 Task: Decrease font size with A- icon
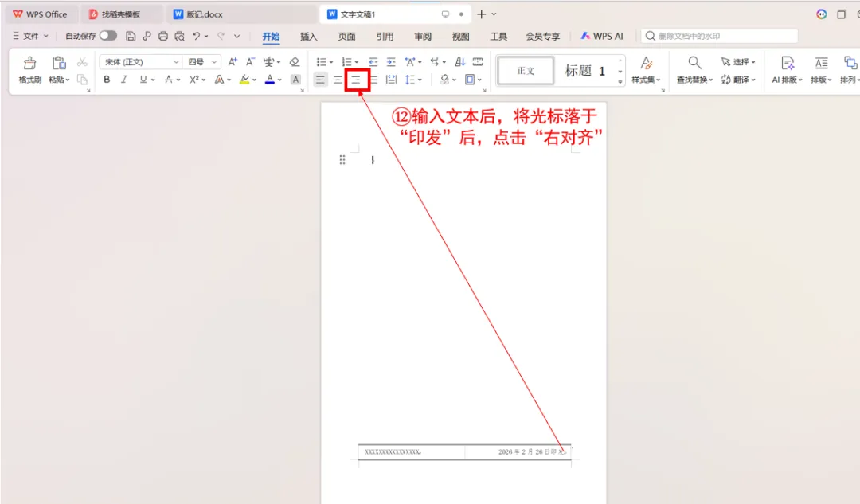[x=250, y=62]
